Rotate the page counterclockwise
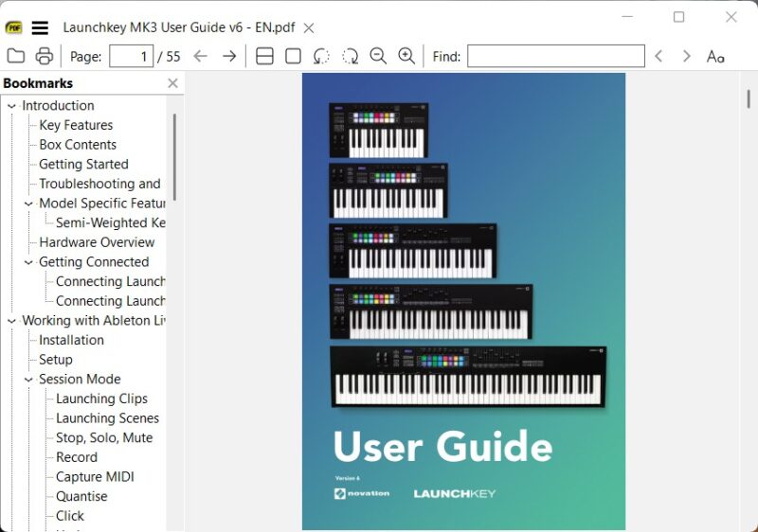This screenshot has width=758, height=532. [321, 56]
